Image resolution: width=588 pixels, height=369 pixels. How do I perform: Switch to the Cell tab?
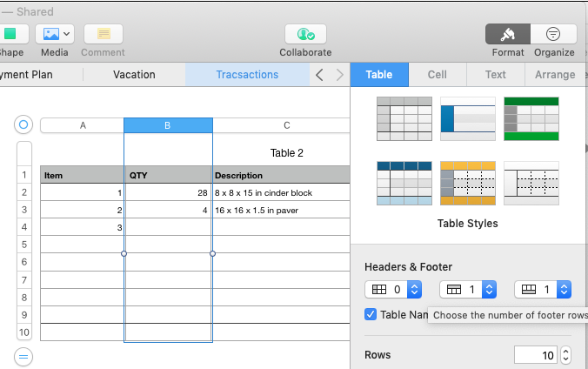(x=438, y=75)
